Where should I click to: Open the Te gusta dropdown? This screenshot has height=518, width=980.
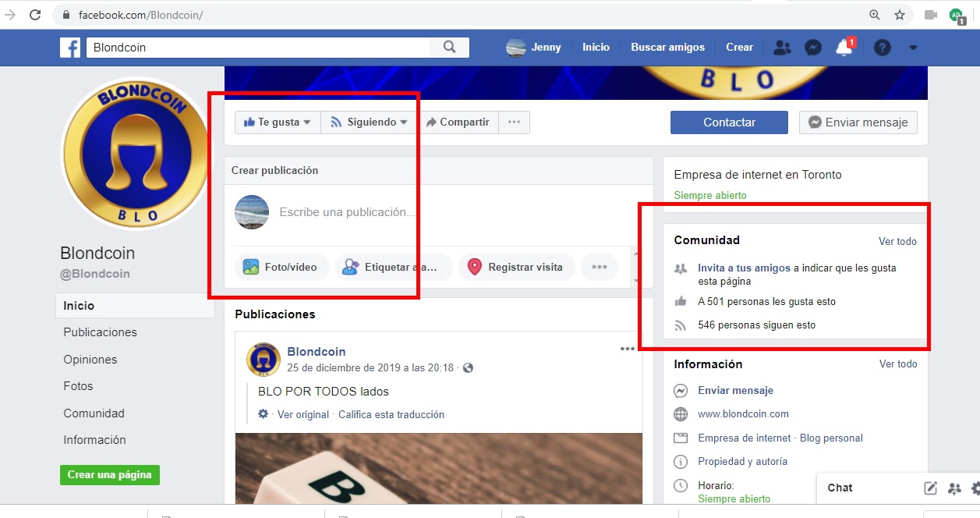[278, 122]
